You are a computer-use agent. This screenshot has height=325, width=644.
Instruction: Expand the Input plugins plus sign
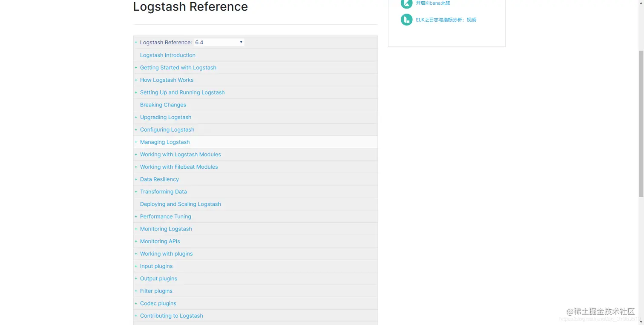(136, 266)
